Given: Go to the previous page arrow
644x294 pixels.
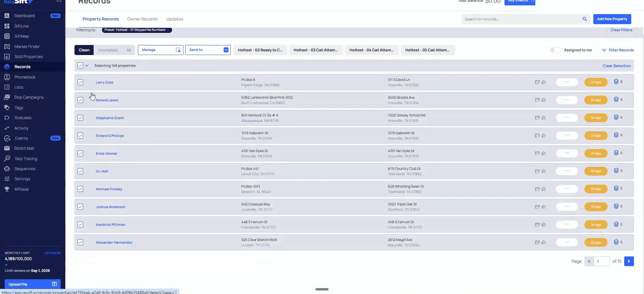Looking at the screenshot, I should pos(589,261).
